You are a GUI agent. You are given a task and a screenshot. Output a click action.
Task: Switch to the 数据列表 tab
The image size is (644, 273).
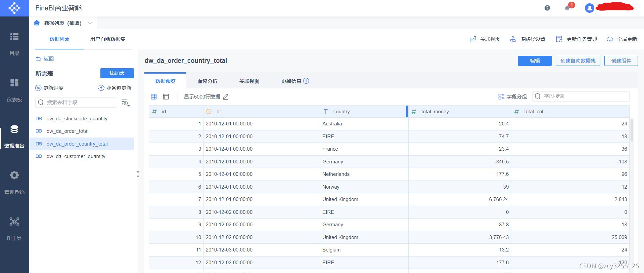point(59,39)
